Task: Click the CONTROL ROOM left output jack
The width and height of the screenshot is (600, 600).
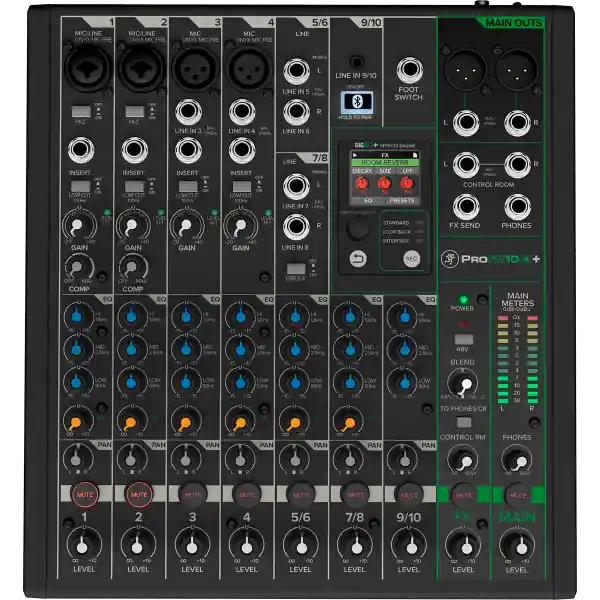Action: (466, 165)
